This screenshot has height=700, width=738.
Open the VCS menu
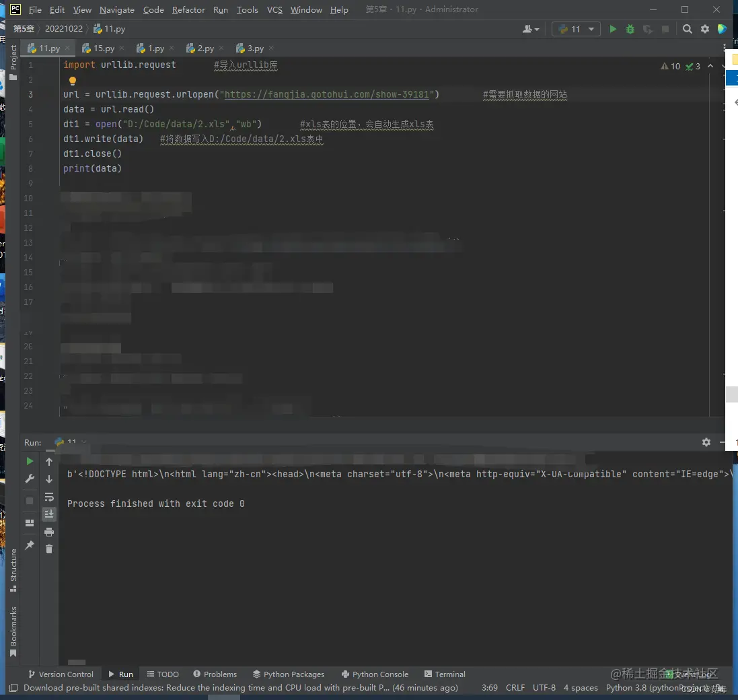pyautogui.click(x=274, y=10)
